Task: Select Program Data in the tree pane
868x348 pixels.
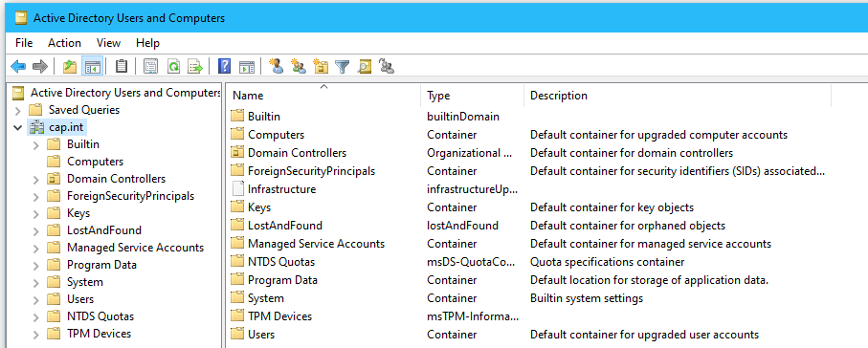Action: pos(101,265)
